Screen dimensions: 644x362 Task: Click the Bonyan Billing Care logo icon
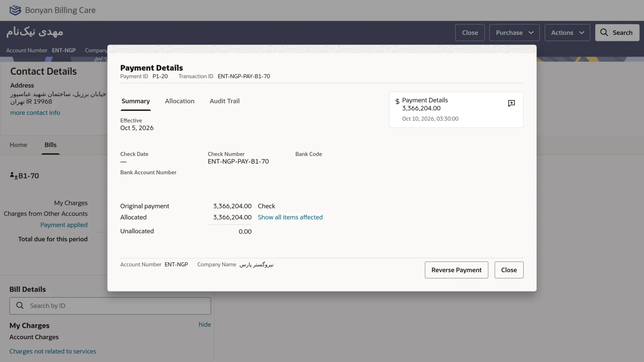[x=15, y=10]
